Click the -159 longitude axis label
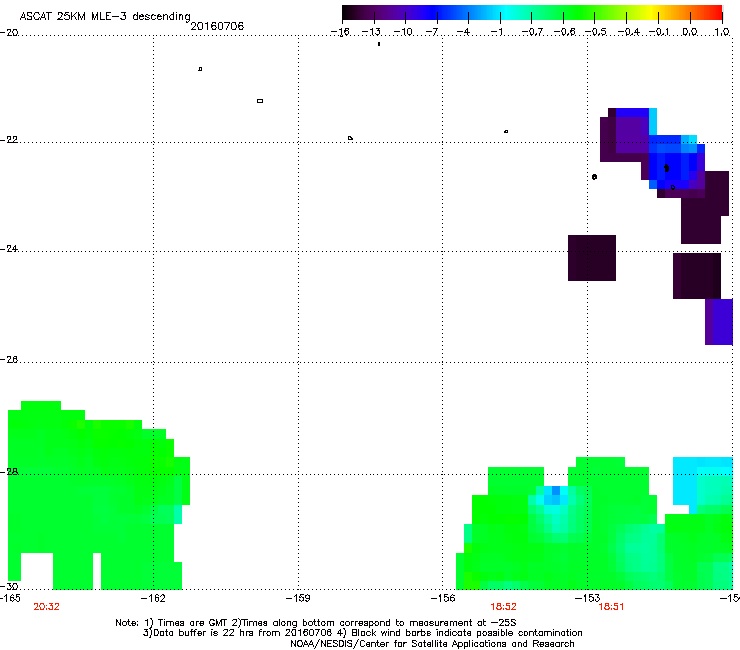 click(298, 598)
